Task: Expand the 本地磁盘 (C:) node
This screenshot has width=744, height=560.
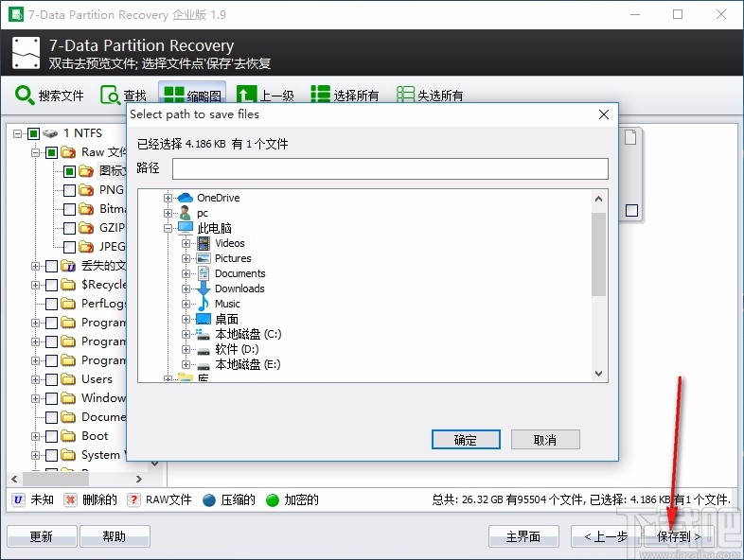Action: [x=186, y=334]
